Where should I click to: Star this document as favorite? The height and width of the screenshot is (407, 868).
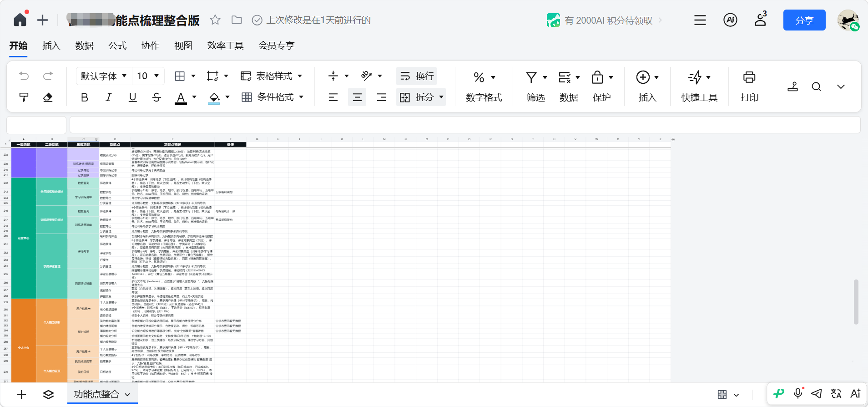pyautogui.click(x=215, y=20)
